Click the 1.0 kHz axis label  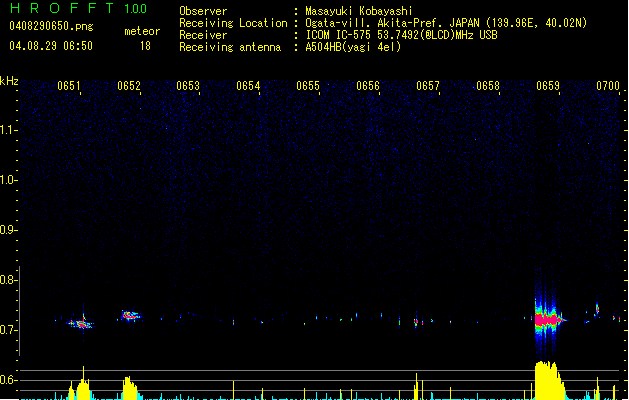8,180
